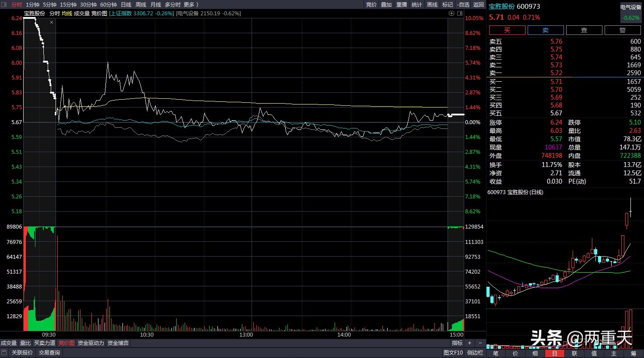Click the 查 query button

tap(584, 30)
